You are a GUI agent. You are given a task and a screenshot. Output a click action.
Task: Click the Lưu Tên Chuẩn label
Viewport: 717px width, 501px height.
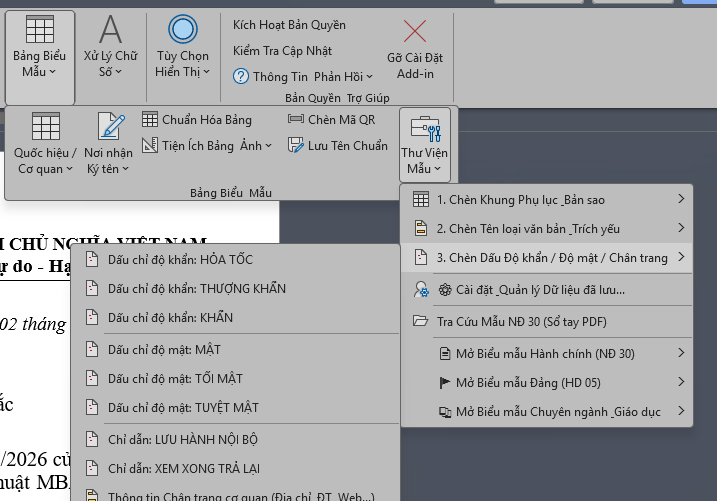[348, 146]
